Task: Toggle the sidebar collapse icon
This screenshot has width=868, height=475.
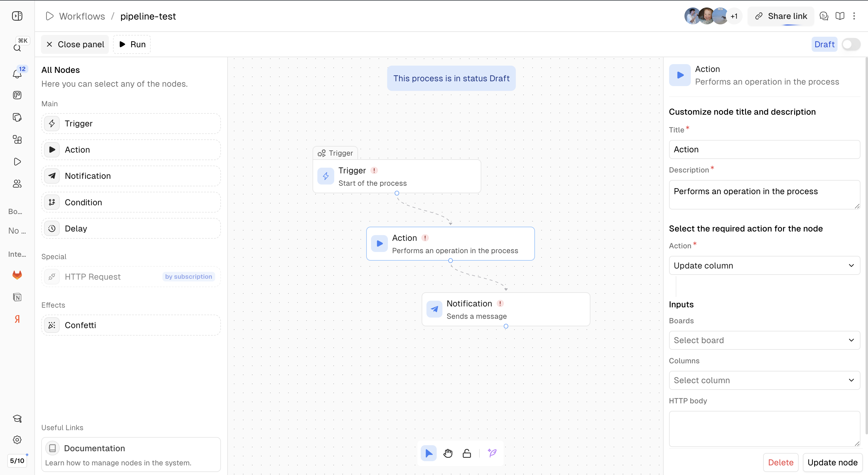Action: click(17, 16)
